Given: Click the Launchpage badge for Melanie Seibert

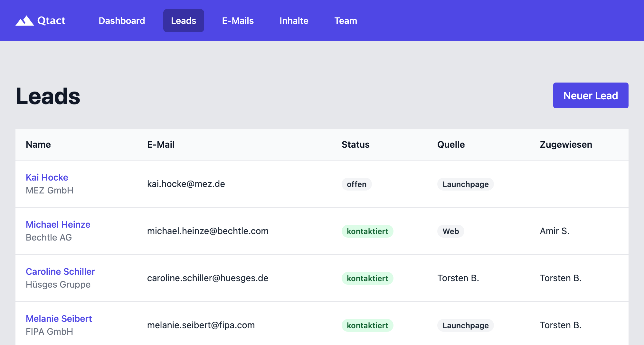Looking at the screenshot, I should click(x=465, y=325).
